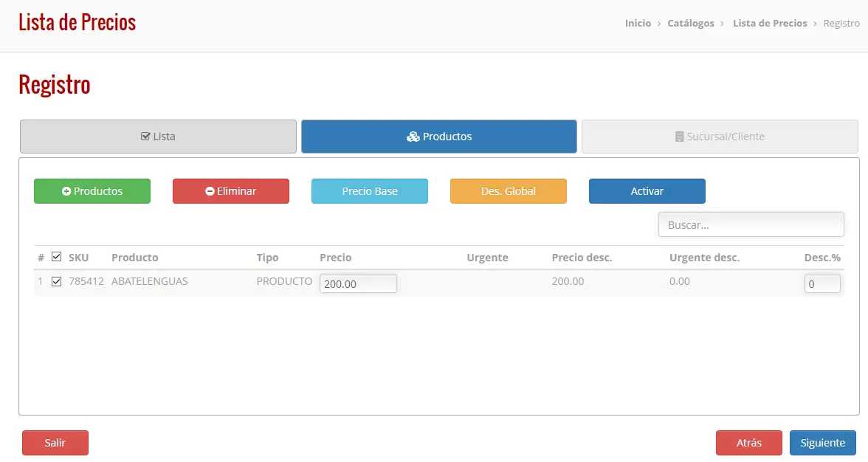The height and width of the screenshot is (462, 868).
Task: Open the Des. Global button
Action: [x=508, y=191]
